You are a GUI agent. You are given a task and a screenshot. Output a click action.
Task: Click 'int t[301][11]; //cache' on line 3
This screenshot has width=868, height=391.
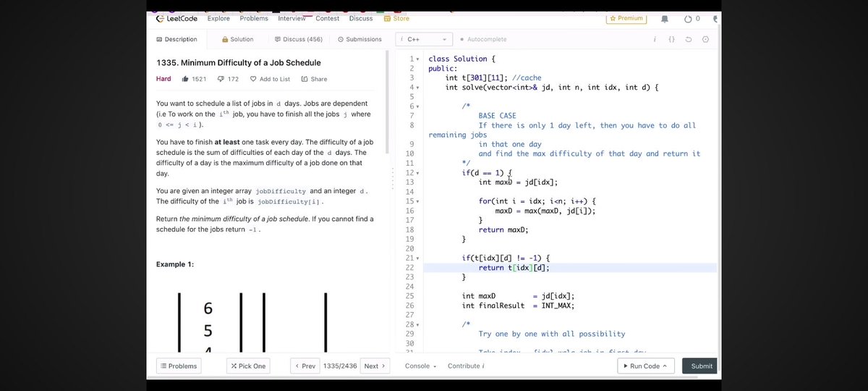point(493,77)
